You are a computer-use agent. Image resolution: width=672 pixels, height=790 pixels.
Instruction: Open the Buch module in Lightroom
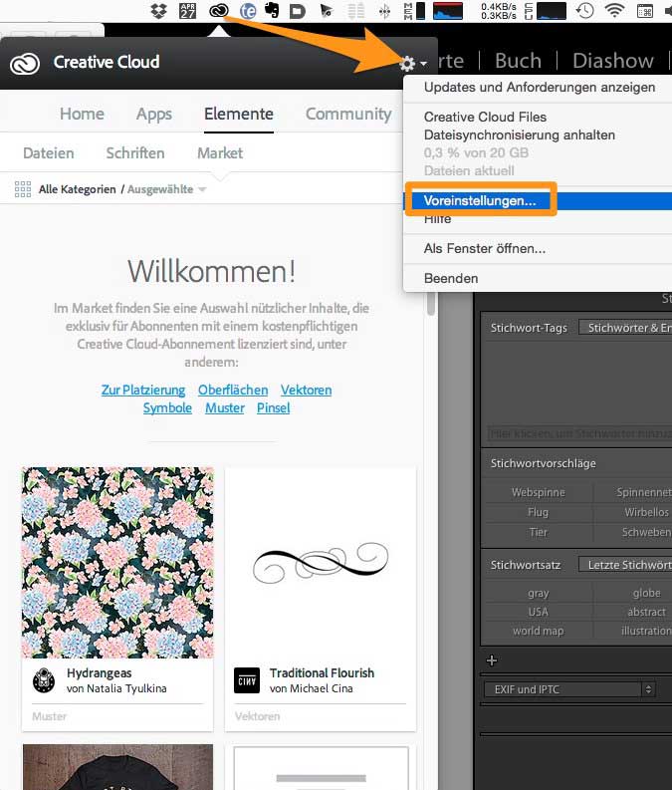pos(518,61)
